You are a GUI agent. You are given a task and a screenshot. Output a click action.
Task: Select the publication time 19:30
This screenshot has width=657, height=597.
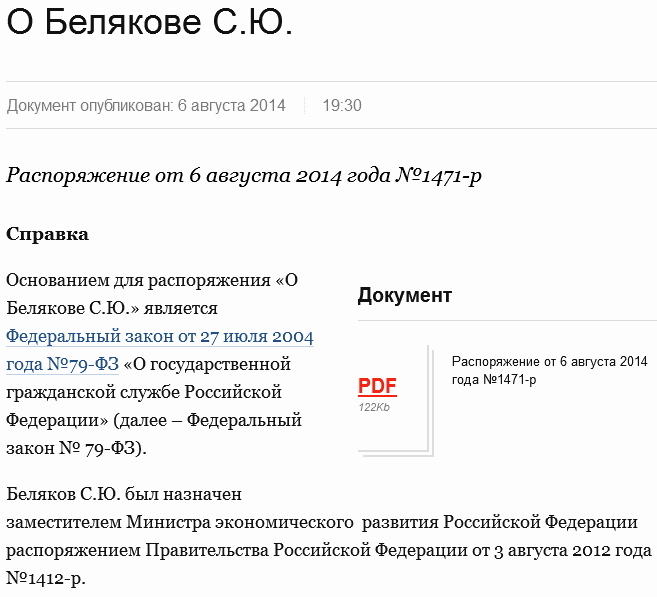341,106
